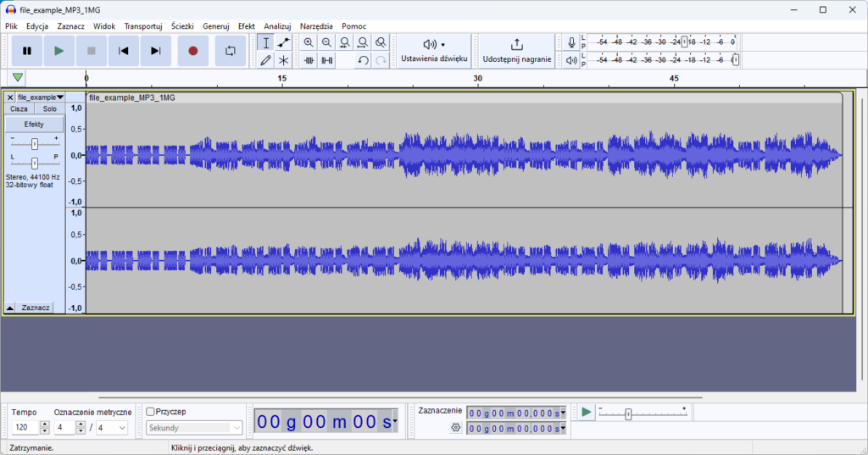Open the file_example track name dropdown

click(41, 97)
